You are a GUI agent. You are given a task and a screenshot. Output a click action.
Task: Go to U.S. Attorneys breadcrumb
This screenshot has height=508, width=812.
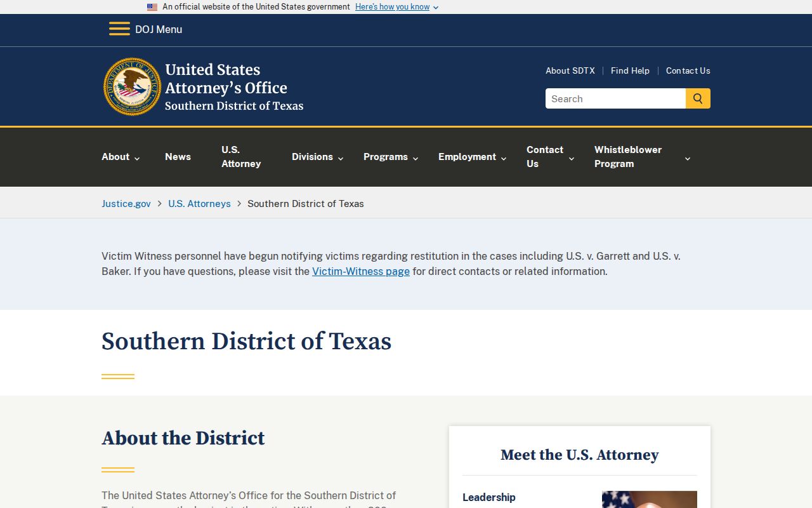tap(199, 204)
